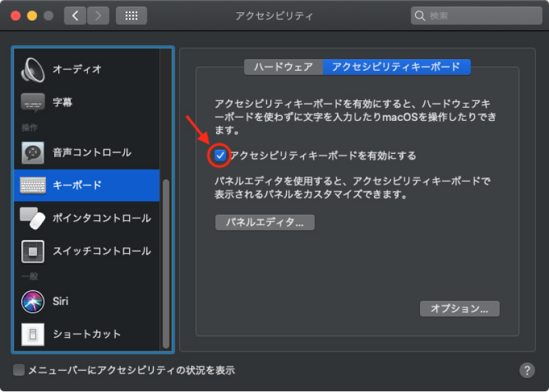The height and width of the screenshot is (392, 549).
Task: Click the Siri icon in sidebar
Action: tap(32, 301)
